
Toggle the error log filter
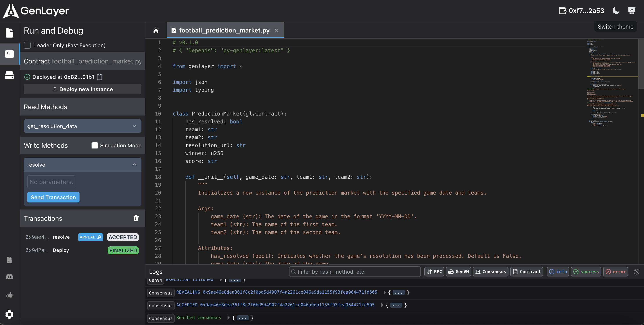pos(615,271)
